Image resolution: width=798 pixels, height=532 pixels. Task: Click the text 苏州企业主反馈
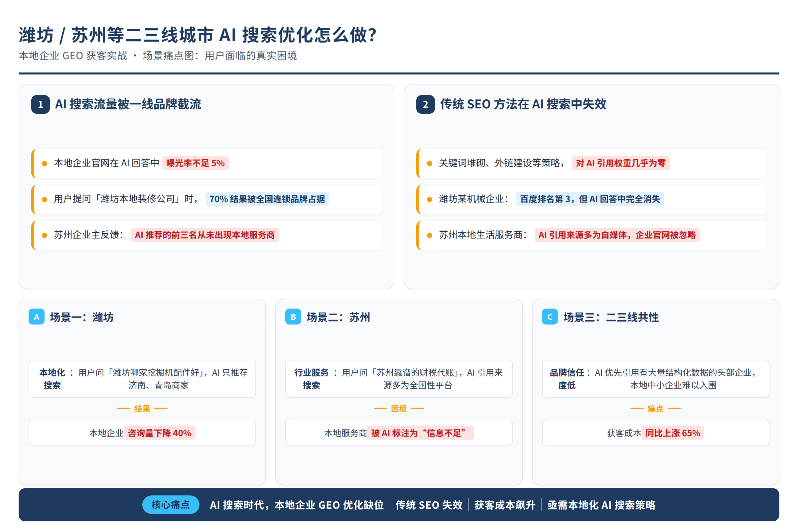pyautogui.click(x=86, y=235)
